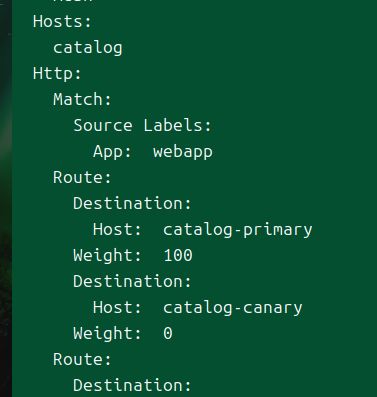The image size is (377, 397).
Task: Click the 'App:' key label
Action: tap(112, 152)
